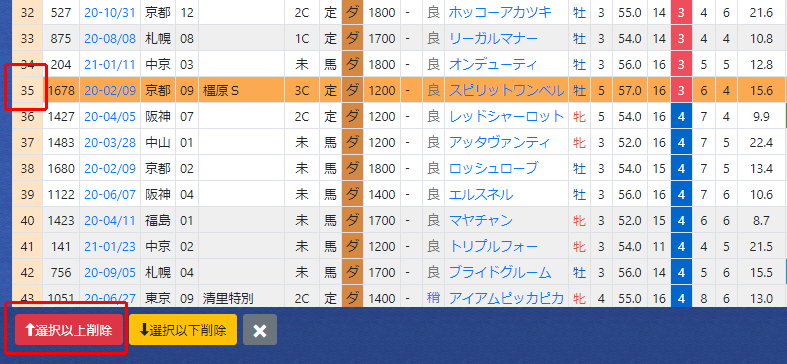The width and height of the screenshot is (787, 364).
Task: Open horse link ロッシュローブ
Action: coord(493,168)
